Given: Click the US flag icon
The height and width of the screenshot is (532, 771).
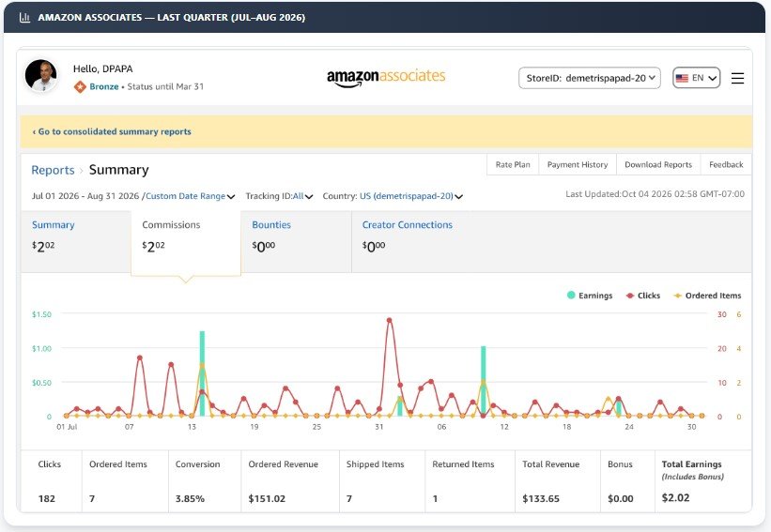Looking at the screenshot, I should [x=682, y=78].
